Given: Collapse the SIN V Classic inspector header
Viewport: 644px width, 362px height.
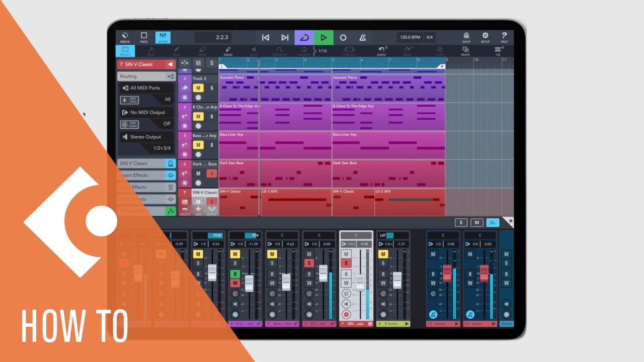Looking at the screenshot, I should pyautogui.click(x=170, y=64).
